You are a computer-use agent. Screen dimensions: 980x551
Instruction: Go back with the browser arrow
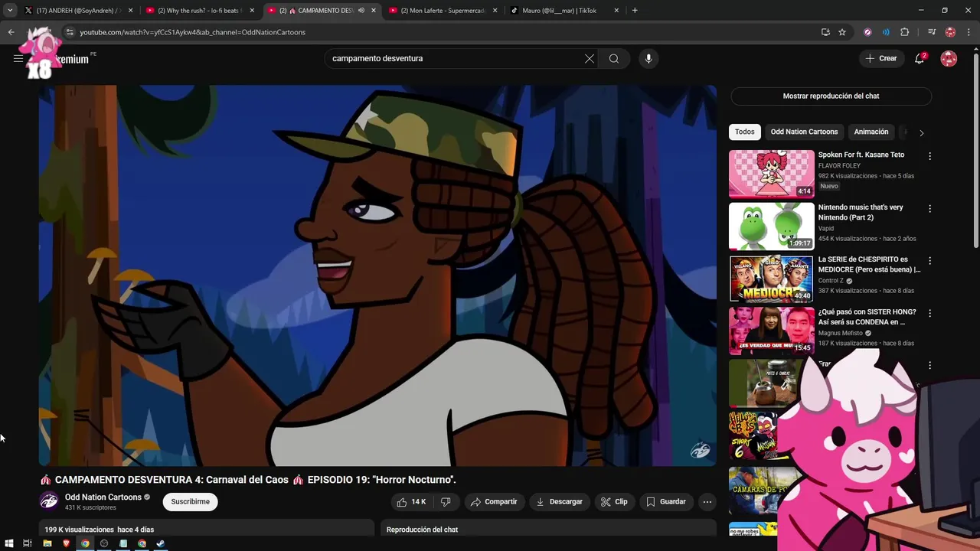11,32
